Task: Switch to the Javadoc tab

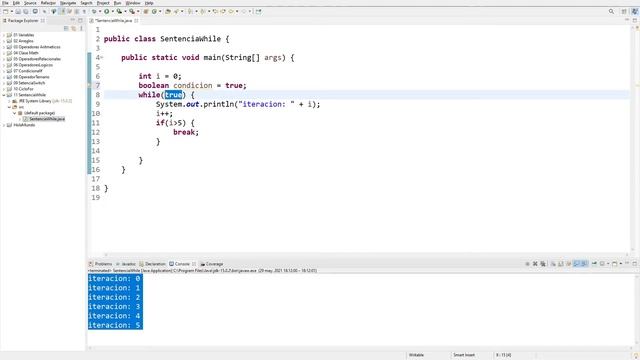Action: [126, 264]
